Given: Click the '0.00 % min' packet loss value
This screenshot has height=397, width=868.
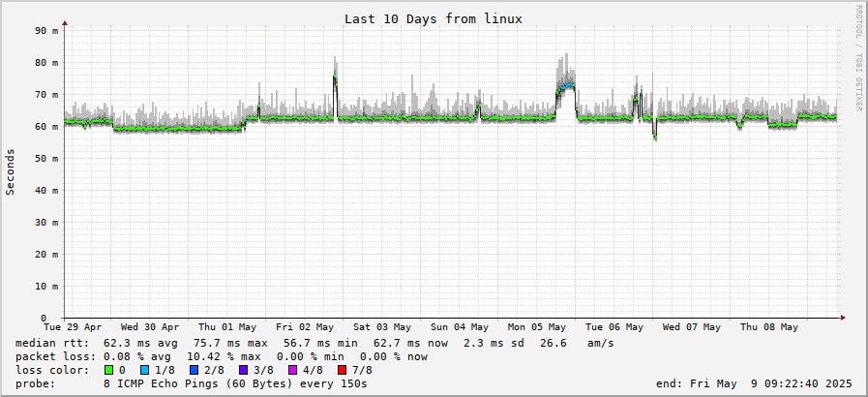Looking at the screenshot, I should click(310, 356).
